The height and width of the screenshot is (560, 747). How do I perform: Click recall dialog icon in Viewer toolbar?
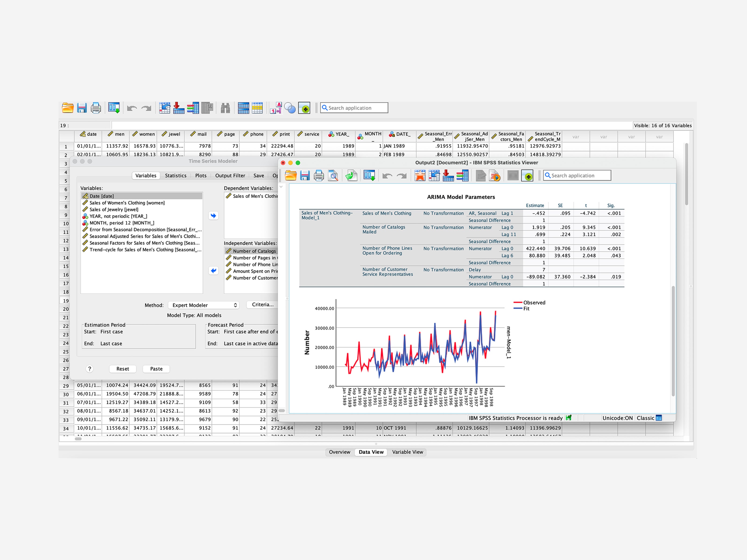(369, 175)
